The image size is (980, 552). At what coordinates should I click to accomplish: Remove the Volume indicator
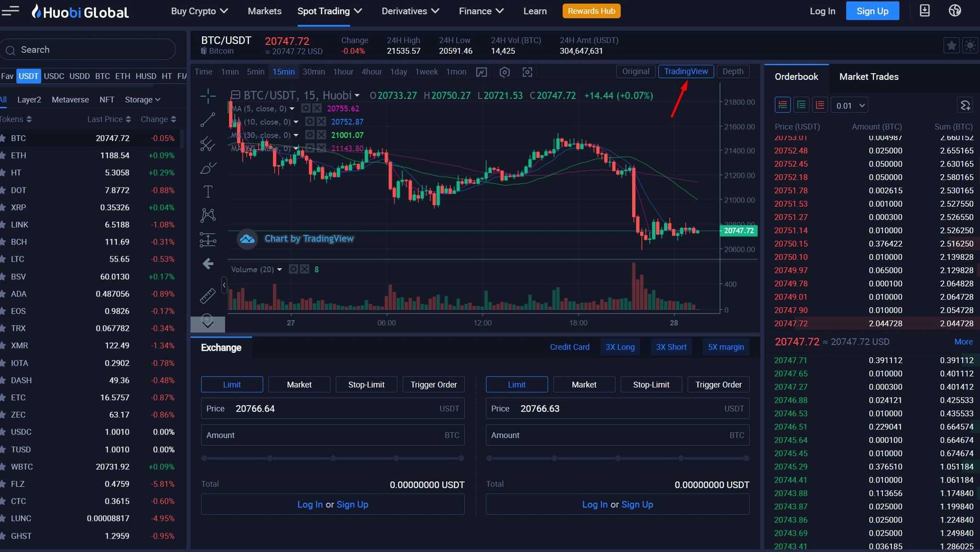coord(304,269)
